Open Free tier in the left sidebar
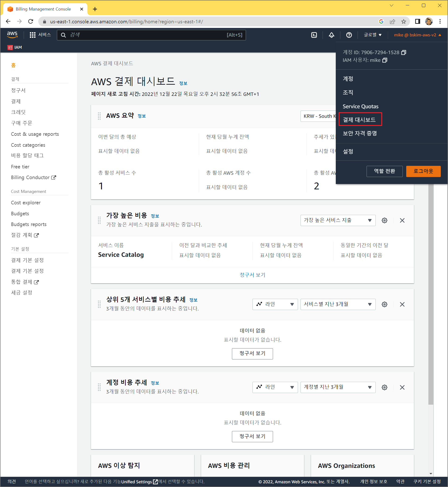The width and height of the screenshot is (448, 487). [x=20, y=167]
